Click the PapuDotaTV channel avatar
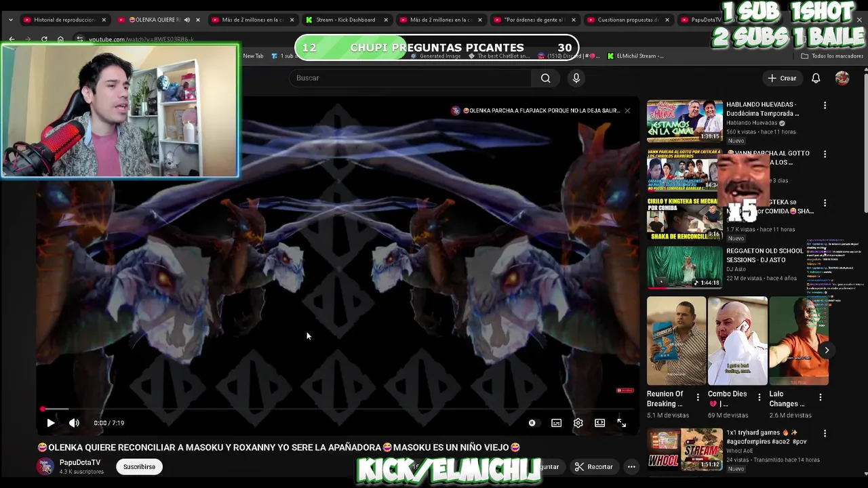 [x=45, y=466]
